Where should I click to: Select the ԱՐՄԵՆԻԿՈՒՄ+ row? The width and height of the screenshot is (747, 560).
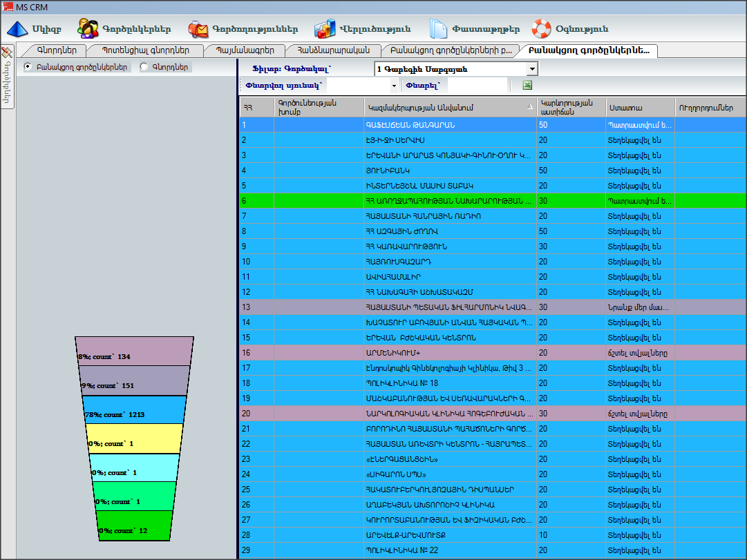pyautogui.click(x=493, y=353)
